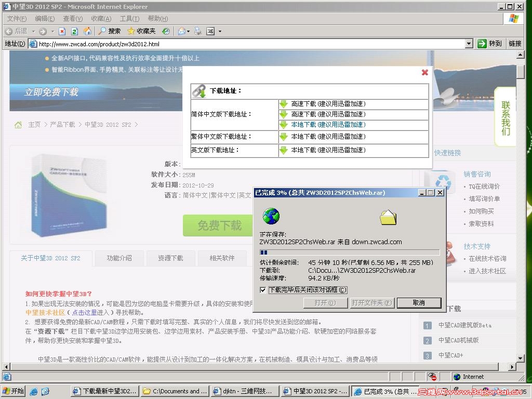Go to home page icon
Screen dimensions: 532x399
click(x=87, y=31)
